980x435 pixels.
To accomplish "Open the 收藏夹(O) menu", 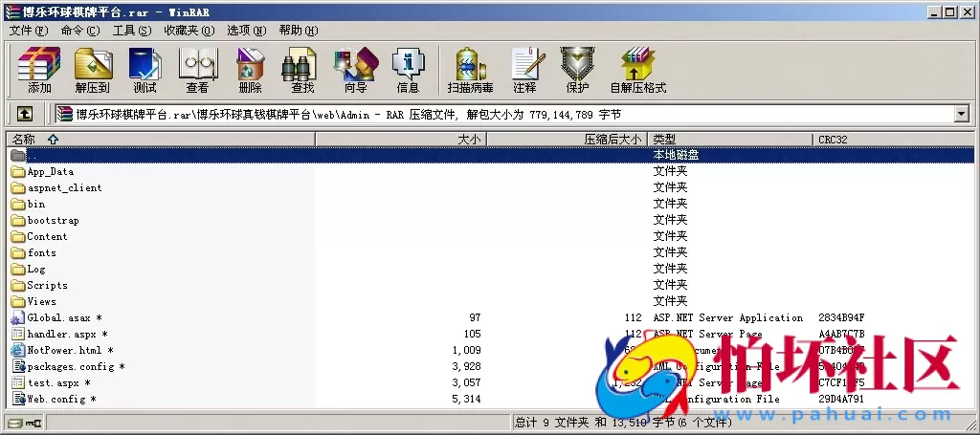I will (x=189, y=31).
